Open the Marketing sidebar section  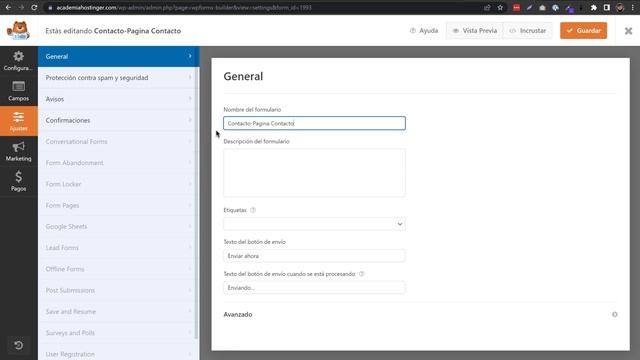(x=18, y=152)
